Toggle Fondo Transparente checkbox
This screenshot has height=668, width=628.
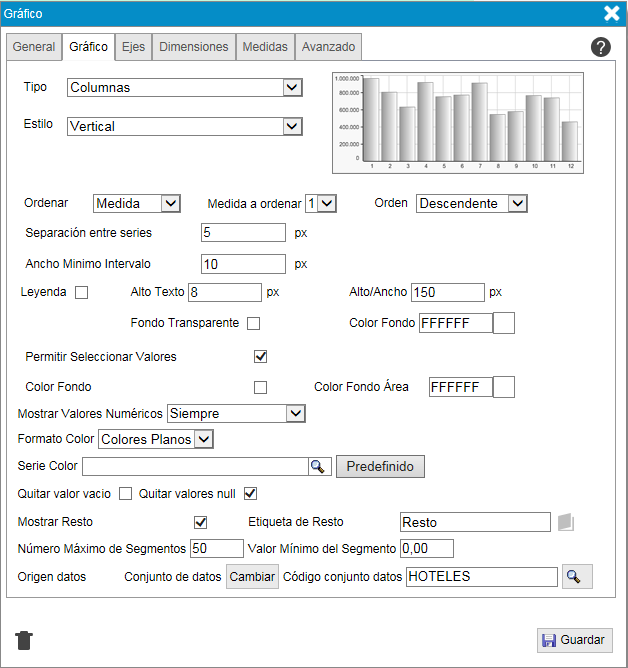click(x=254, y=323)
